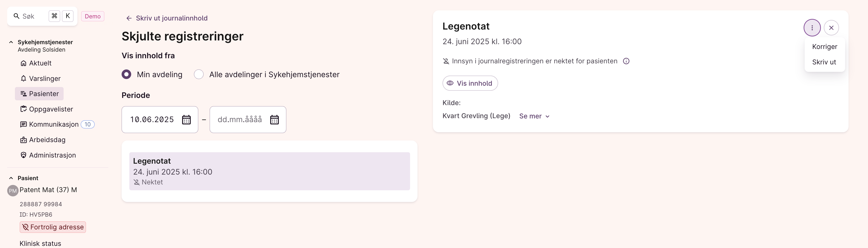868x248 pixels.
Task: Collapse the Pasient sidebar section
Action: (x=11, y=178)
